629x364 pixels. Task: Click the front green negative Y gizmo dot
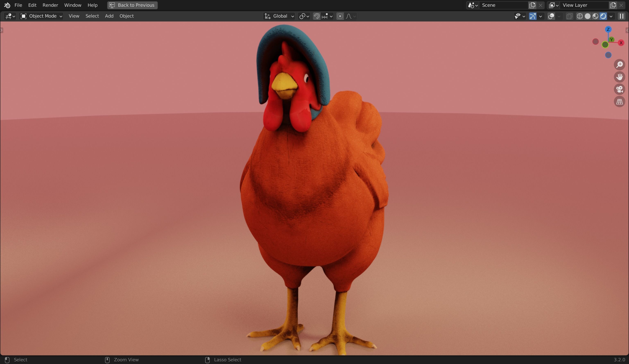(605, 45)
